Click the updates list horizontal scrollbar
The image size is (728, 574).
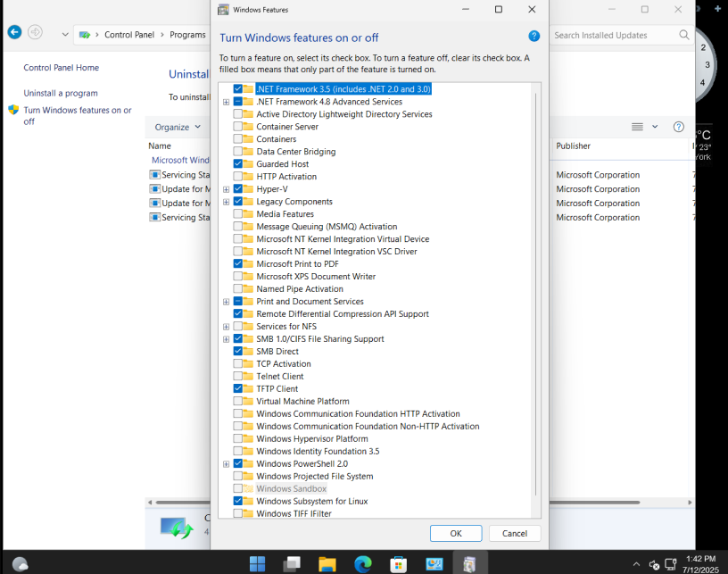pos(398,502)
